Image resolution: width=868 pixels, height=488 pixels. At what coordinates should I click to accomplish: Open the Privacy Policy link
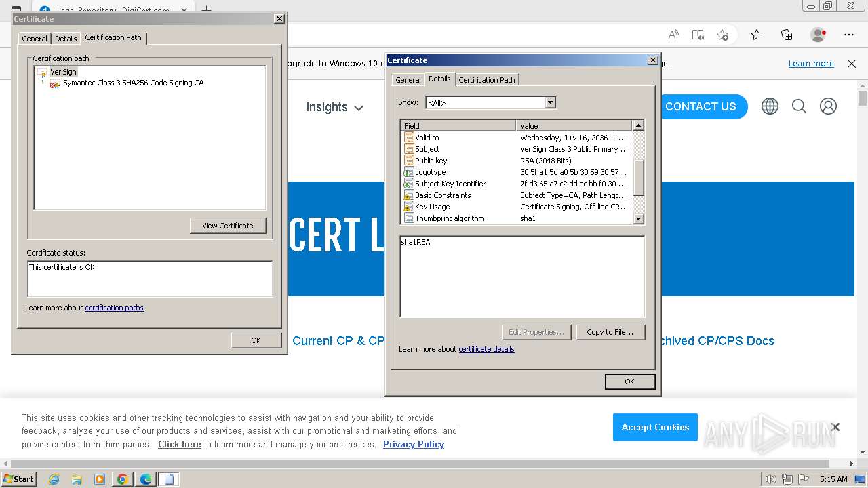click(x=414, y=445)
